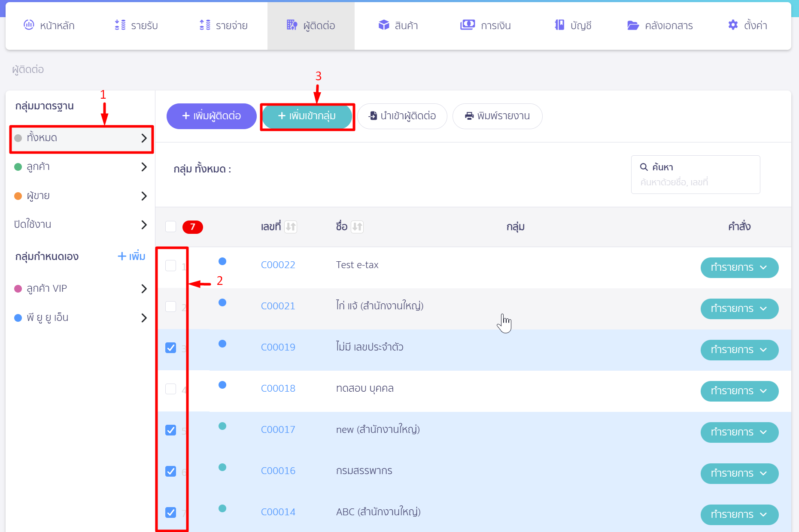
Task: Click the เพิ่มเข้ากลุ่ม button
Action: click(x=307, y=116)
